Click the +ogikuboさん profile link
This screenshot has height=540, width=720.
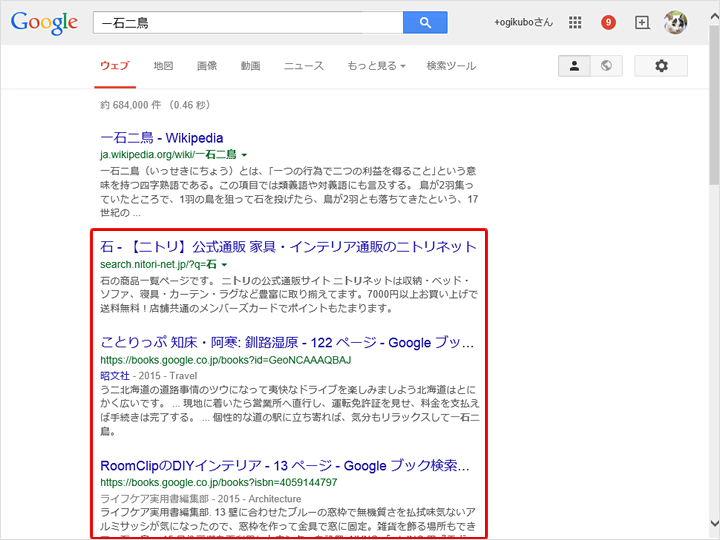click(x=523, y=22)
